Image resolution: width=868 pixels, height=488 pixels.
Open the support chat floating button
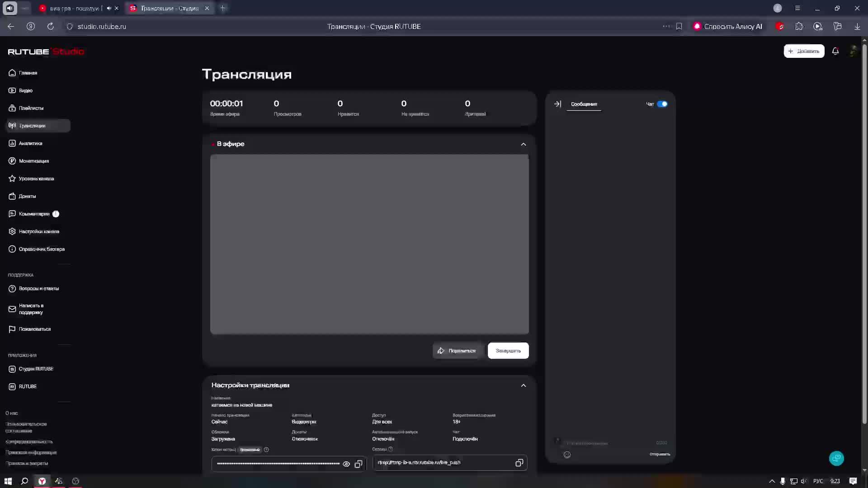pyautogui.click(x=836, y=458)
